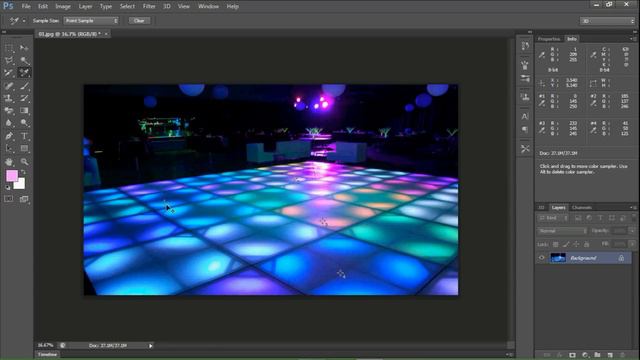Open the Opacity slider dropdown
The width and height of the screenshot is (640, 360).
632,231
